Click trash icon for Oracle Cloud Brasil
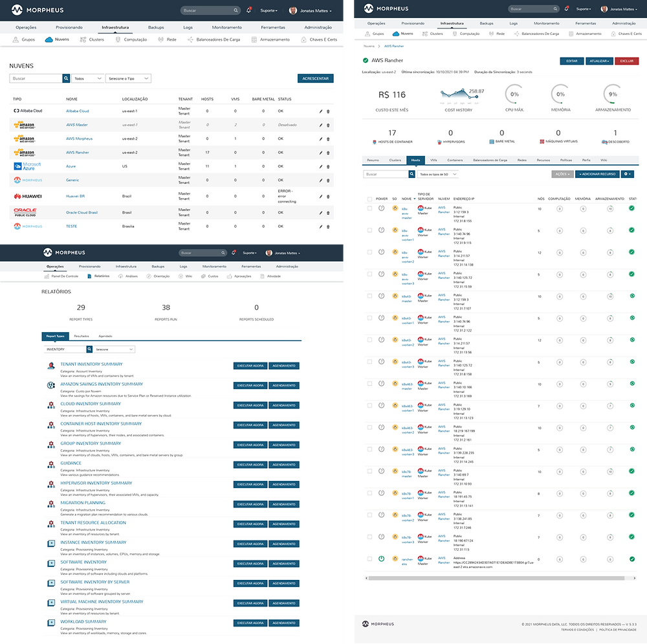The height and width of the screenshot is (644, 647). pyautogui.click(x=328, y=213)
